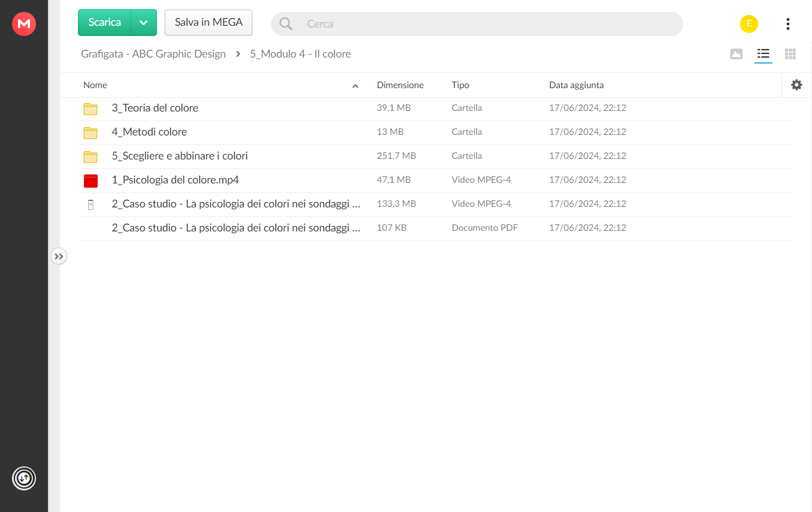Click the Scarica download button
Viewport: 812px width, 512px height.
105,23
